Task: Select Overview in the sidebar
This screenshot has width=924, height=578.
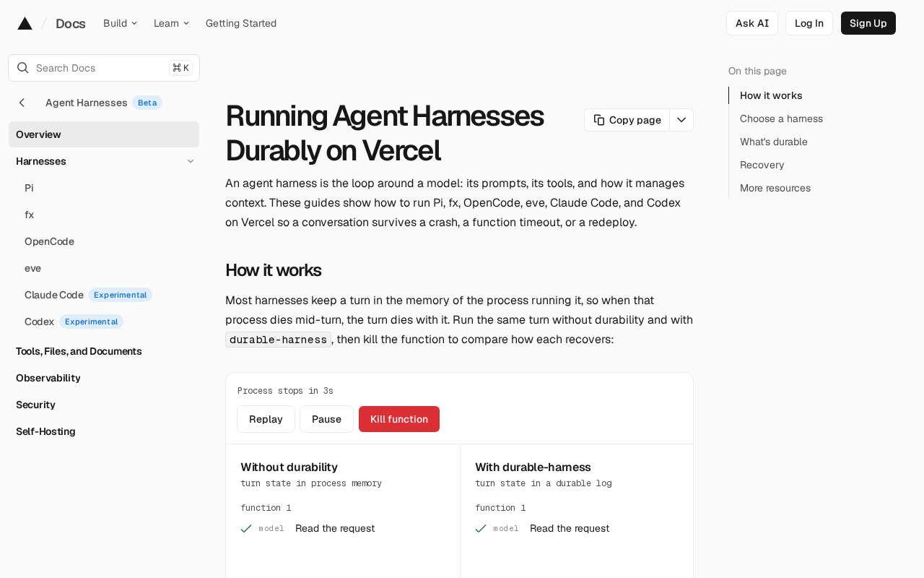Action: point(104,134)
